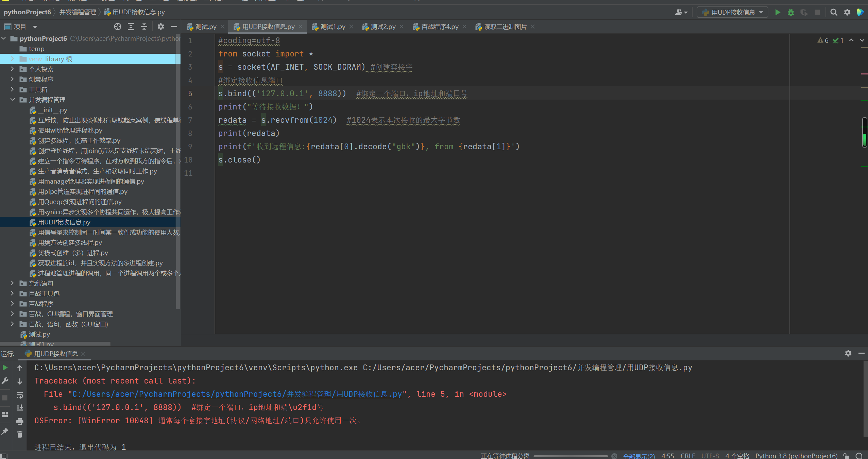Change CRLF line separator in status bar
Image resolution: width=868 pixels, height=459 pixels.
[x=687, y=456]
